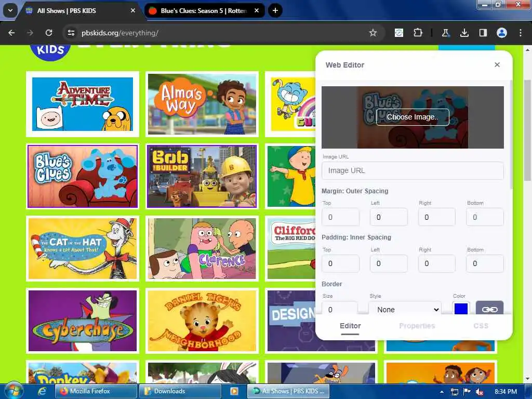Click the Padding Top field

(340, 263)
